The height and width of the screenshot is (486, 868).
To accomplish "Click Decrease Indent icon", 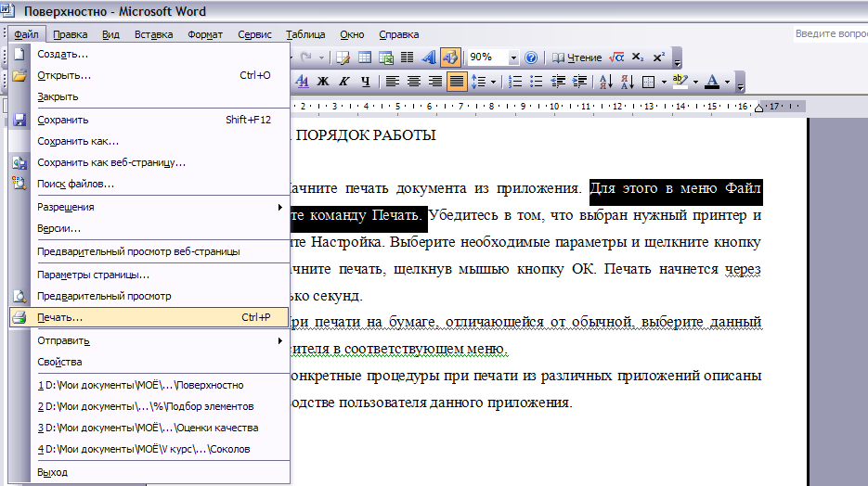I will coord(558,82).
